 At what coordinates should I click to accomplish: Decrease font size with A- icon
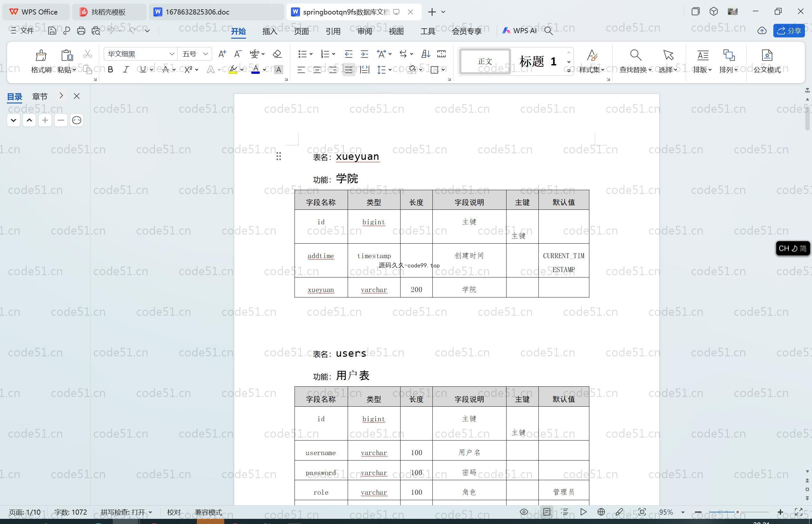point(238,54)
